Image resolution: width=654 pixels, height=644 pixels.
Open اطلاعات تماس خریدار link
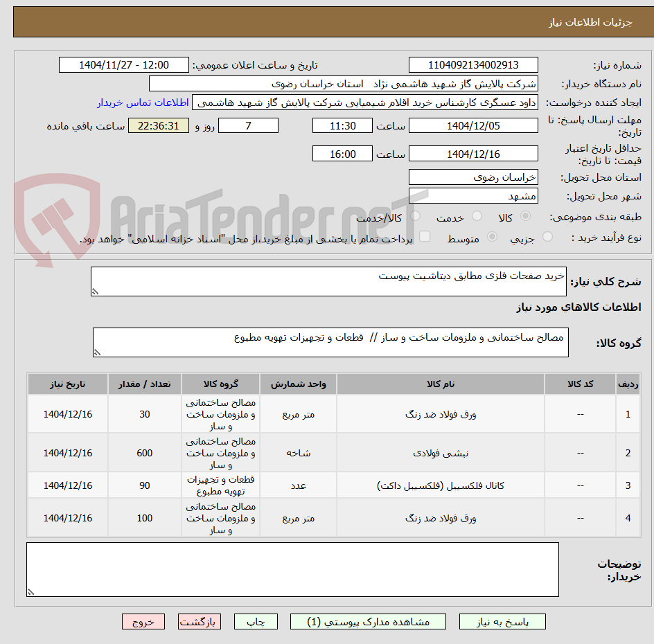pyautogui.click(x=143, y=102)
